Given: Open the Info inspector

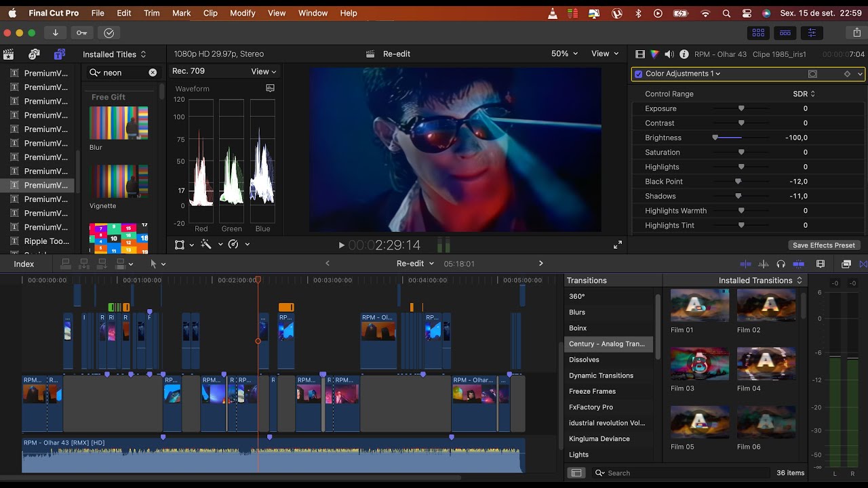Looking at the screenshot, I should [x=684, y=54].
